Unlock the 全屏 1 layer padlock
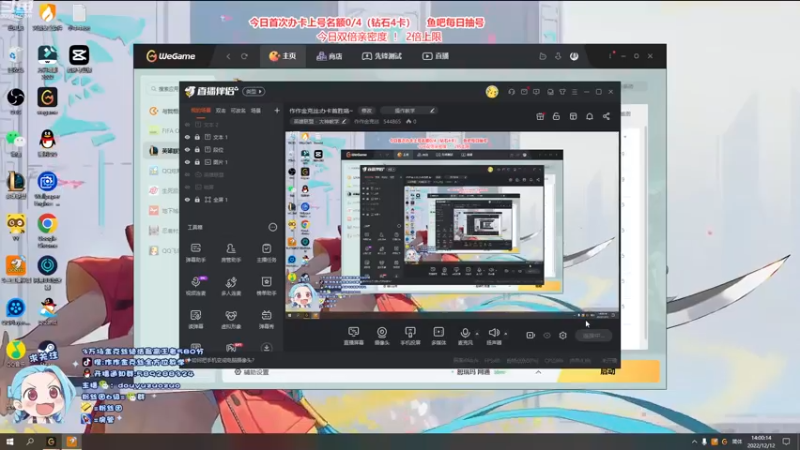Image resolution: width=800 pixels, height=450 pixels. [197, 200]
